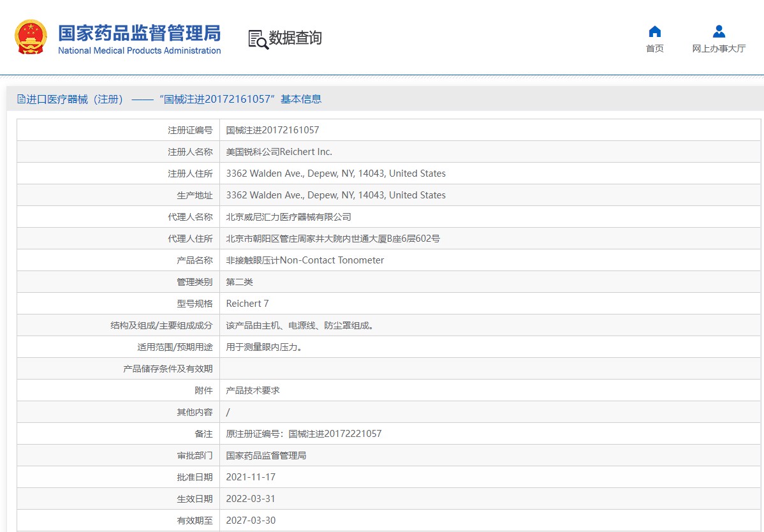This screenshot has height=532, width=764.
Task: Open 国家药品监督管理局 site title
Action: (140, 33)
